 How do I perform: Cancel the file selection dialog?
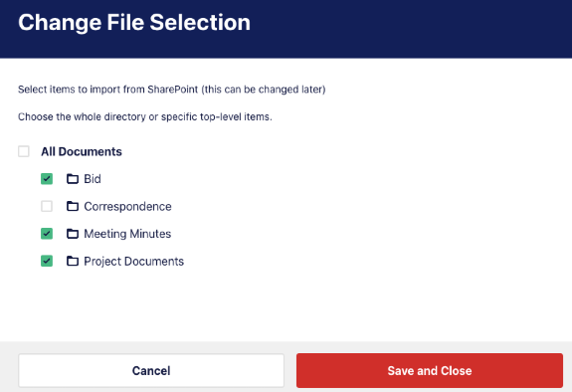151,370
